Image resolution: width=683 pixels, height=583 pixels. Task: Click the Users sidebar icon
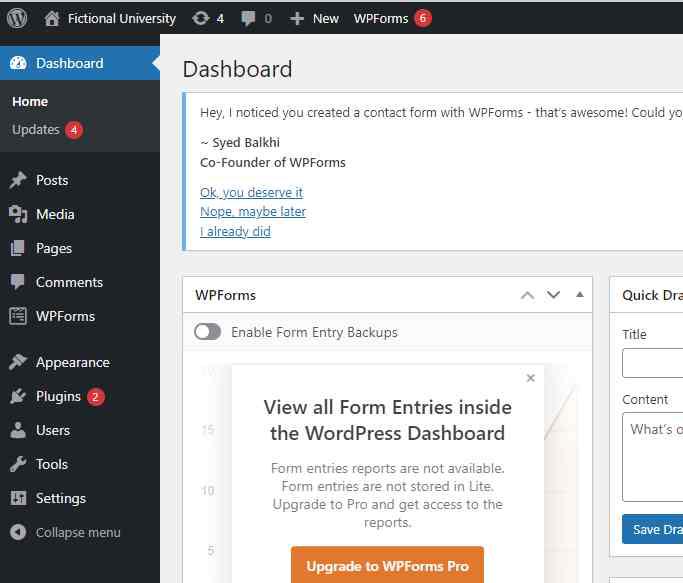click(18, 430)
